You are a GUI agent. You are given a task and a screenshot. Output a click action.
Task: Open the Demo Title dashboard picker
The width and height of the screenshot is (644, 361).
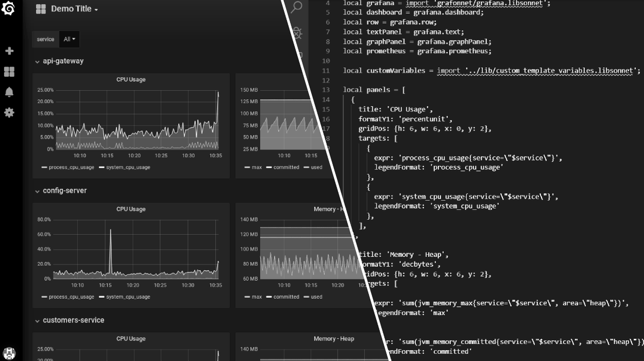coord(75,9)
